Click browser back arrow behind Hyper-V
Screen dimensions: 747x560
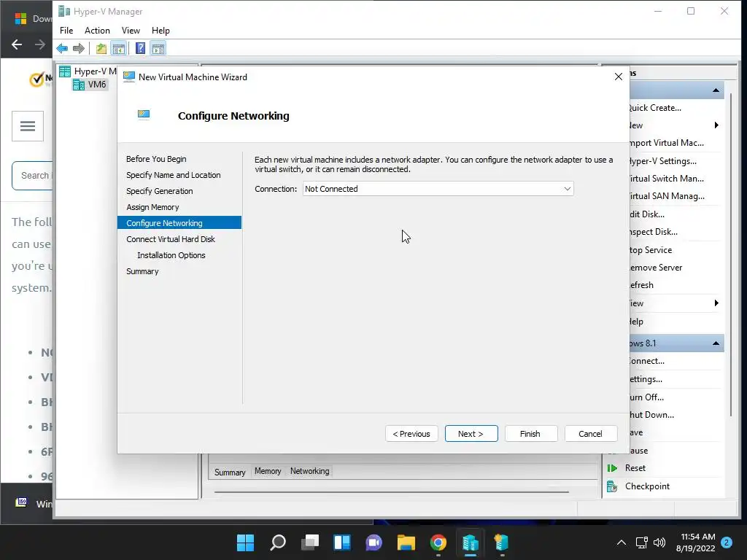(x=17, y=44)
